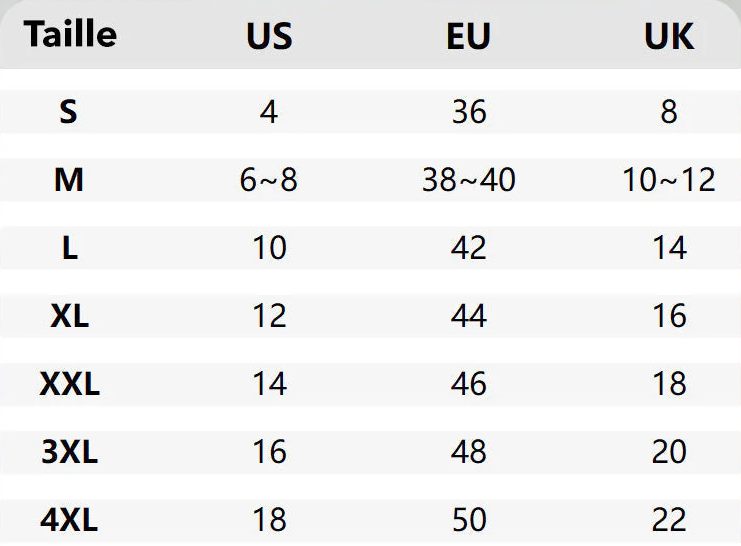Click the L size row label
The height and width of the screenshot is (546, 741).
click(69, 248)
